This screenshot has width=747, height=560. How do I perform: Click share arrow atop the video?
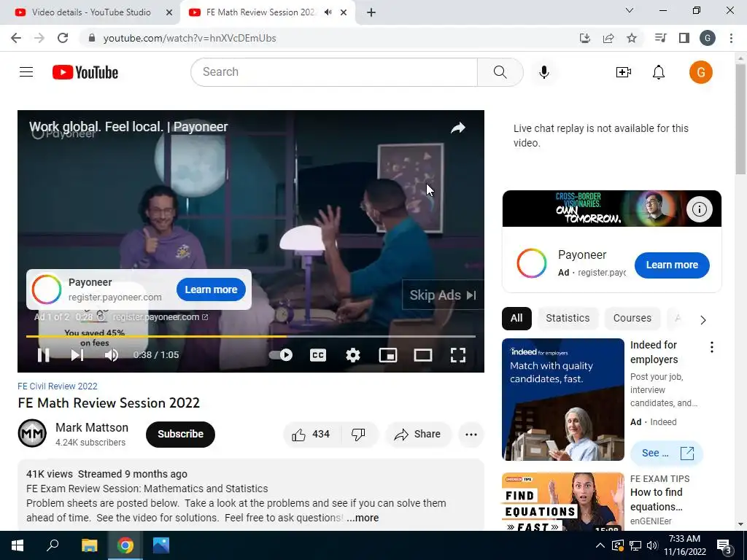458,128
